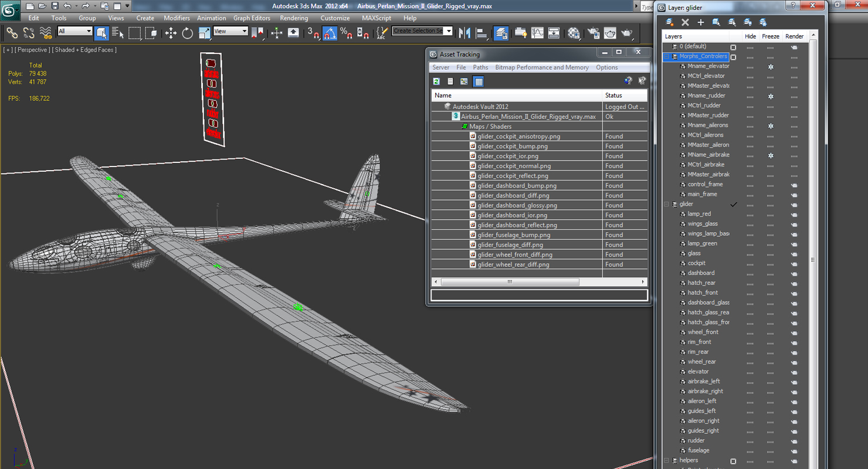Screen dimensions: 868x469
Task: Open Manage Layers from main toolbar
Action: pyautogui.click(x=501, y=33)
